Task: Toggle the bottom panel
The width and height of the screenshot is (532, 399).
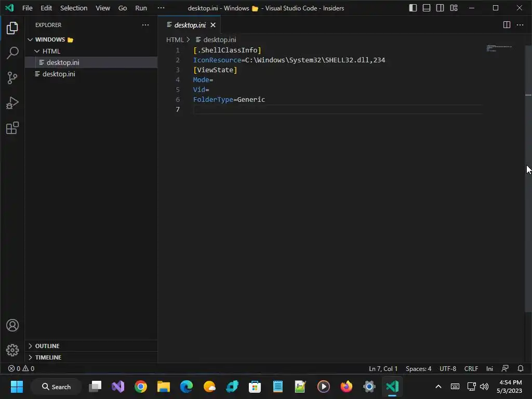Action: (x=427, y=8)
